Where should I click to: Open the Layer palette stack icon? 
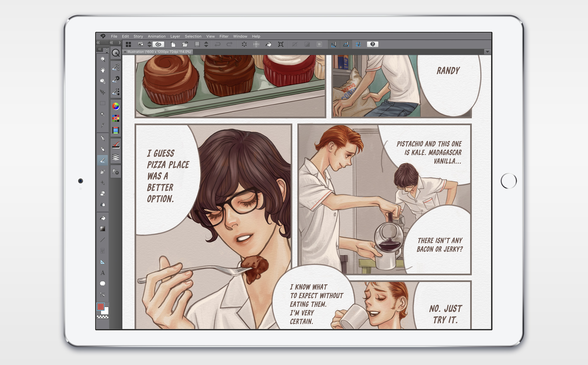(x=116, y=157)
